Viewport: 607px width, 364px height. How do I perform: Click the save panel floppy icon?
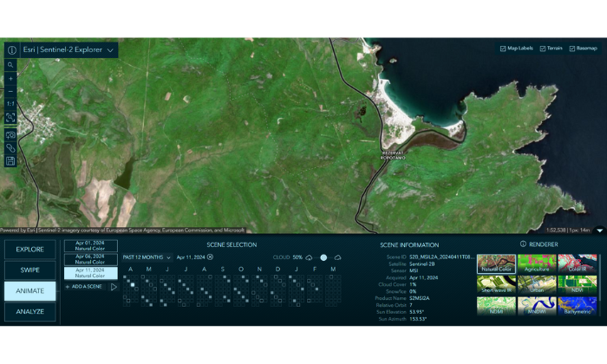pos(10,161)
